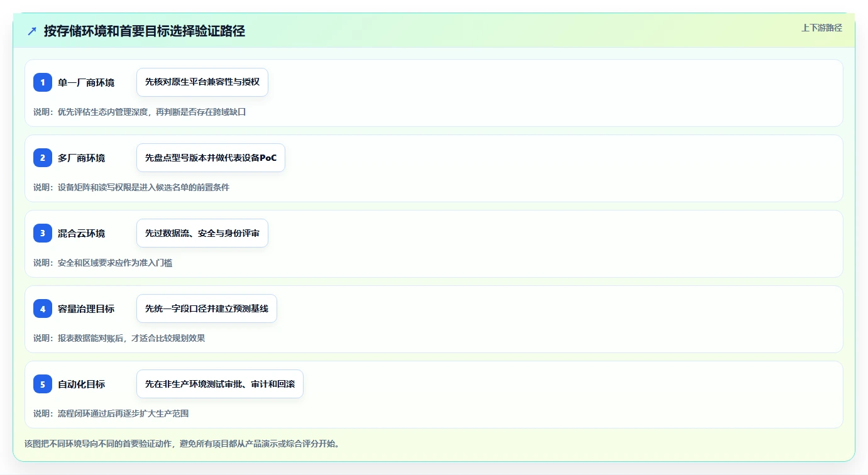Select the 先核对原生平台兼容性与授权 box

pos(202,82)
